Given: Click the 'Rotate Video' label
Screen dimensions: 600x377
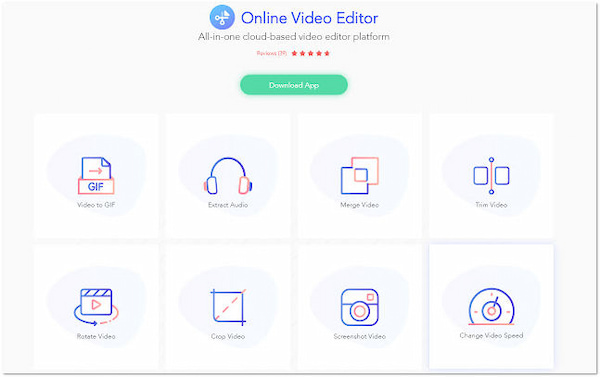Looking at the screenshot, I should point(96,336).
